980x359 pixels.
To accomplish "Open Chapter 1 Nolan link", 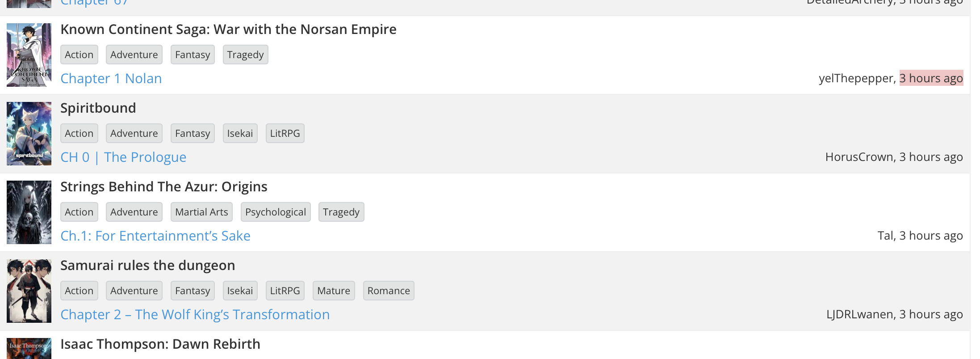I will pos(111,78).
